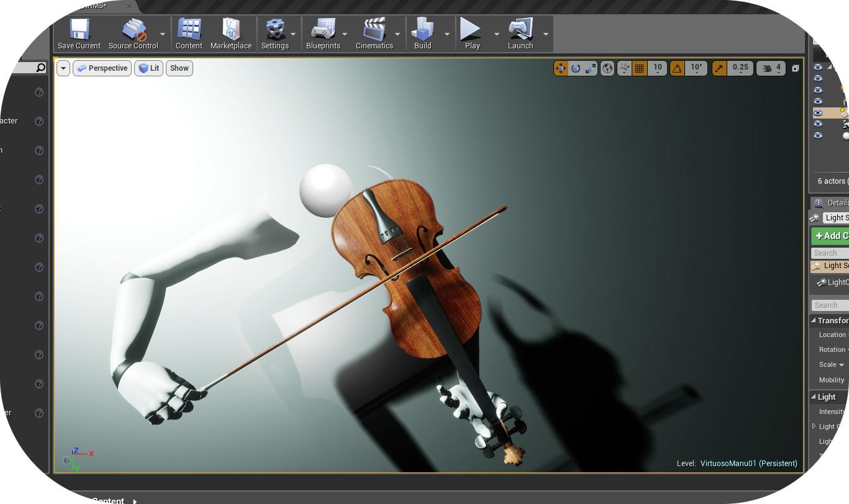The height and width of the screenshot is (504, 849).
Task: Collapse the Light section in Details
Action: pos(814,397)
